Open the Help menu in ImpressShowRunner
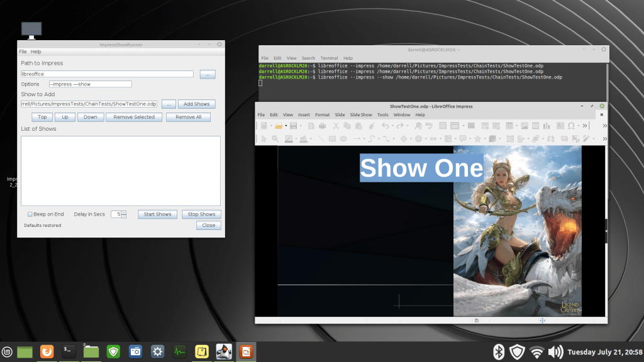 click(36, 52)
